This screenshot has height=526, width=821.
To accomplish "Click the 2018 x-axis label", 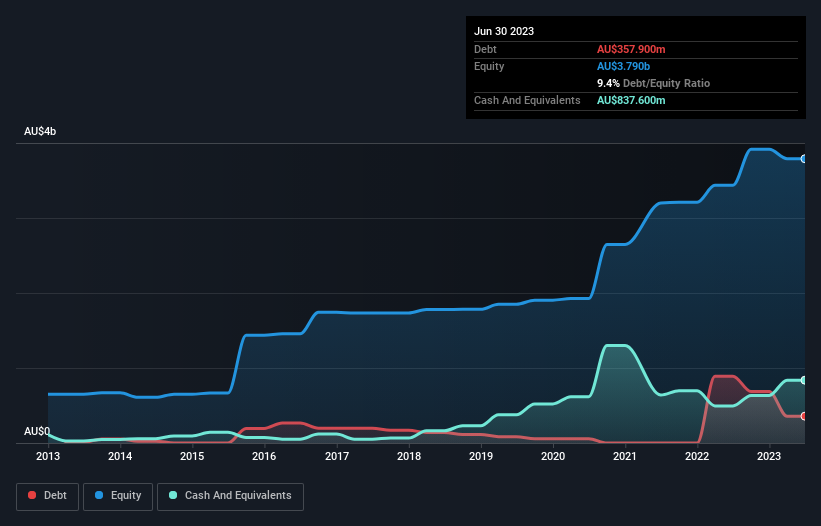I will pyautogui.click(x=409, y=456).
